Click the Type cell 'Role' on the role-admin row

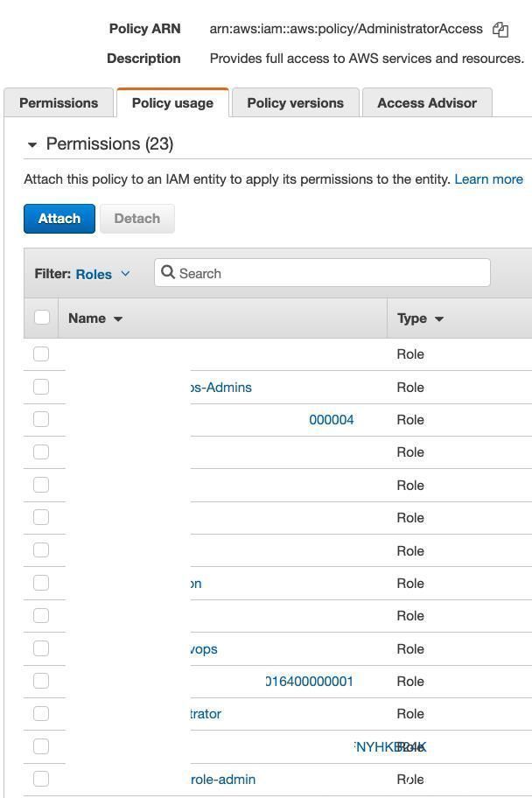coord(410,779)
